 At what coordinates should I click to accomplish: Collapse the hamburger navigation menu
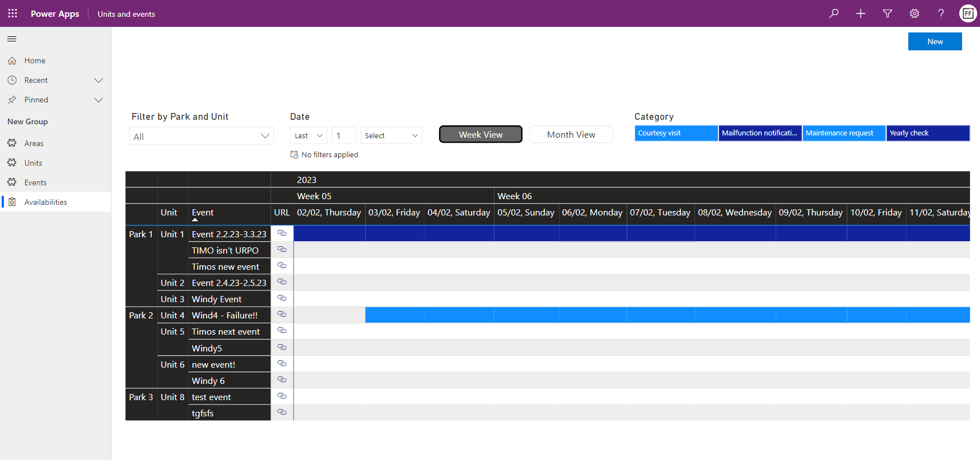click(x=12, y=39)
